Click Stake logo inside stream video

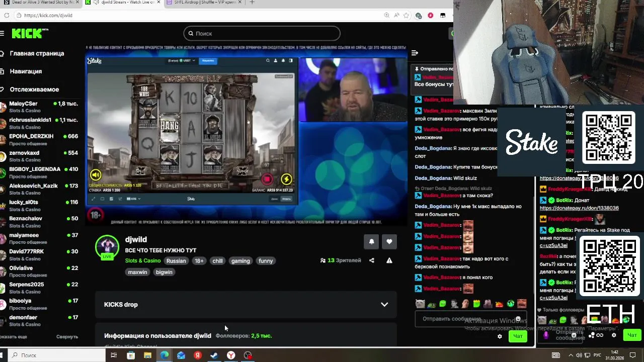pyautogui.click(x=95, y=61)
